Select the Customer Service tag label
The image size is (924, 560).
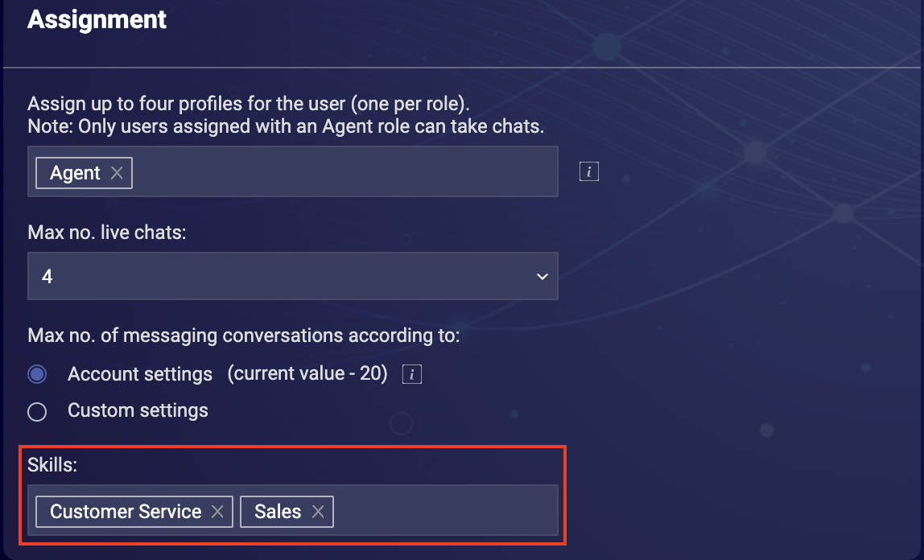tap(126, 511)
